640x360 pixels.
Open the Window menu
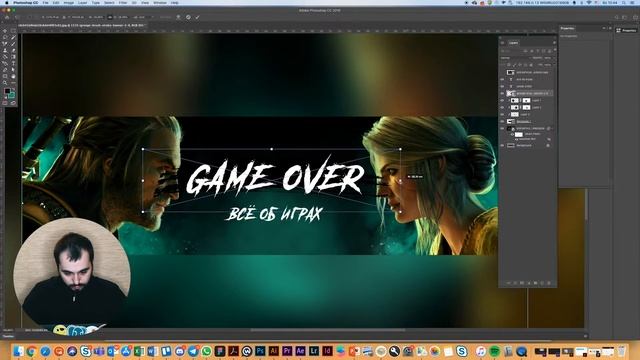coord(160,2)
